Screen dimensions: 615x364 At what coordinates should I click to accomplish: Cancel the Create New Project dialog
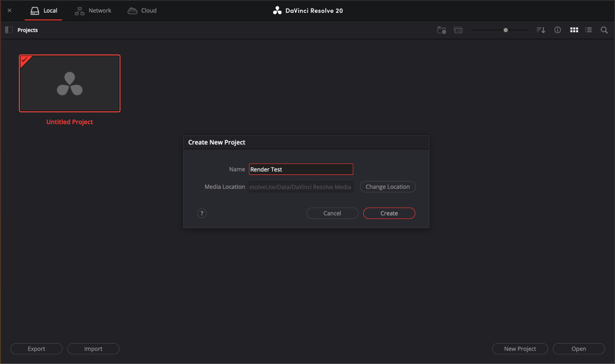332,213
